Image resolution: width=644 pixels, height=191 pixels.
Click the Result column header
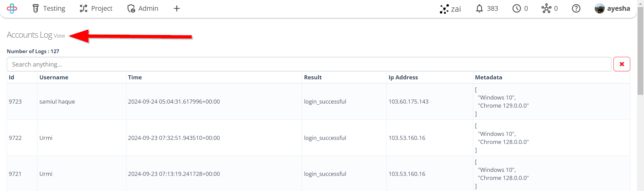313,77
